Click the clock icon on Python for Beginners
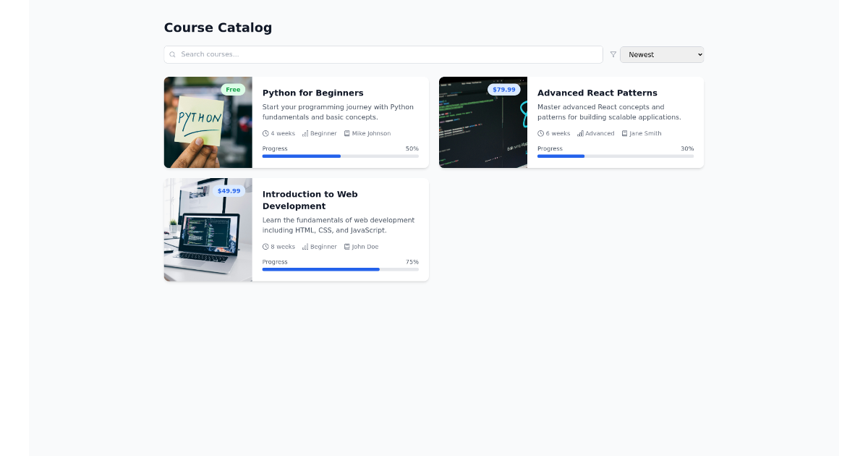This screenshot has width=868, height=456. 265,133
